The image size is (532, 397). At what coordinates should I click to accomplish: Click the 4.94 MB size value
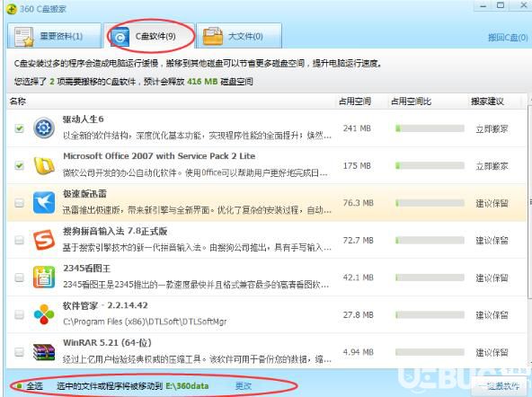pos(358,352)
